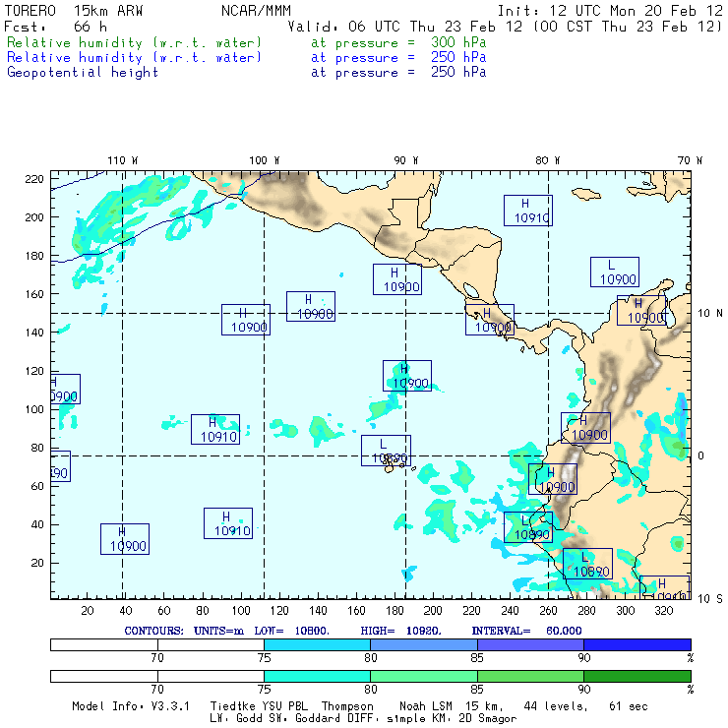Click the Geopotential height legend label
Screen dimensions: 728x728
pyautogui.click(x=83, y=72)
